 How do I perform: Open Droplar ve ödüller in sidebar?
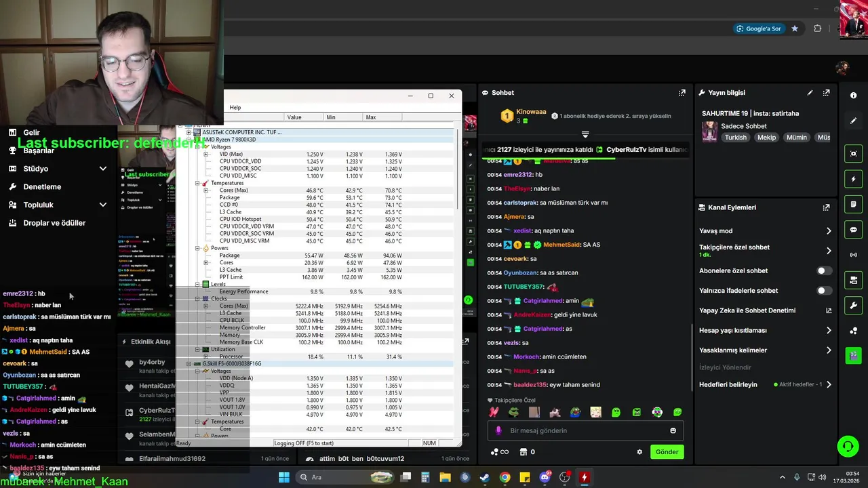coord(54,223)
